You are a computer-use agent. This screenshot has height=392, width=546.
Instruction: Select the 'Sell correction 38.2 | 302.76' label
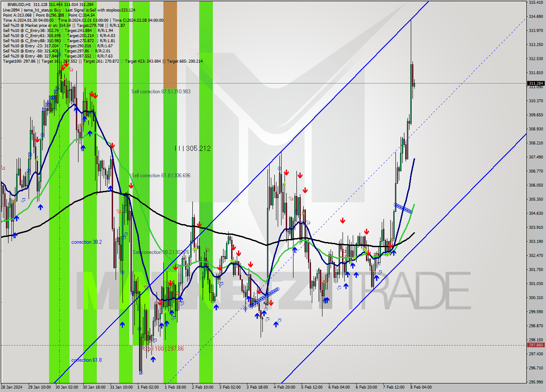point(161,252)
